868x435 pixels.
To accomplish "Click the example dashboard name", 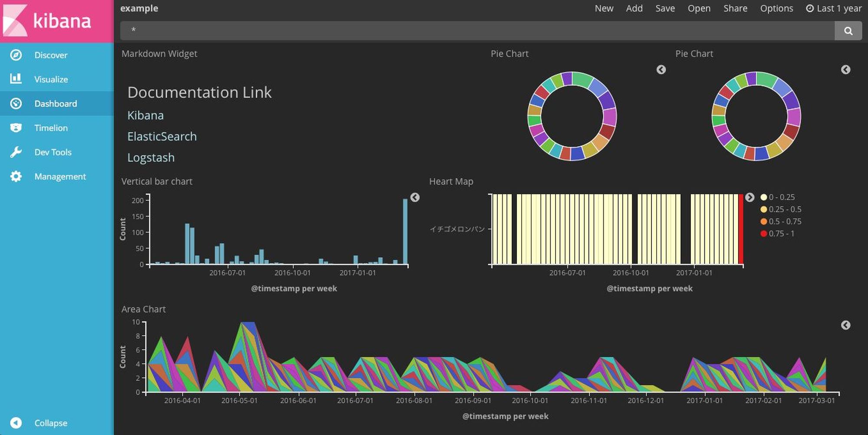I will [139, 9].
